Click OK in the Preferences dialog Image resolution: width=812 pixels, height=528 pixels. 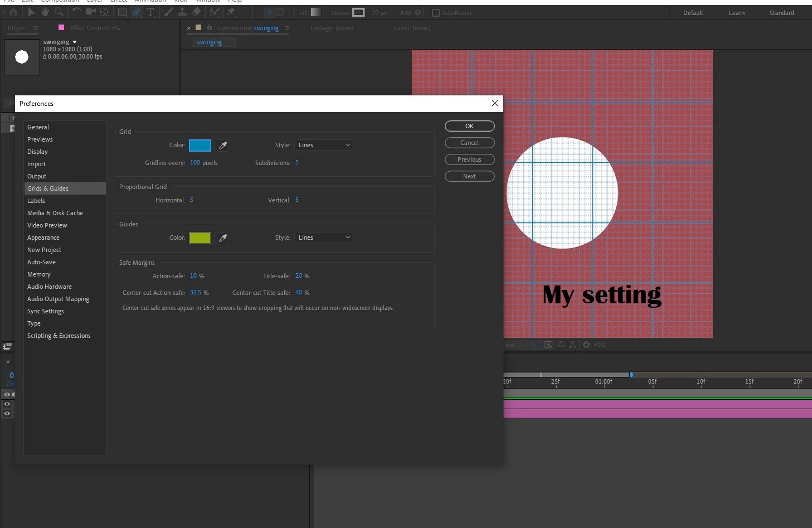click(x=470, y=126)
